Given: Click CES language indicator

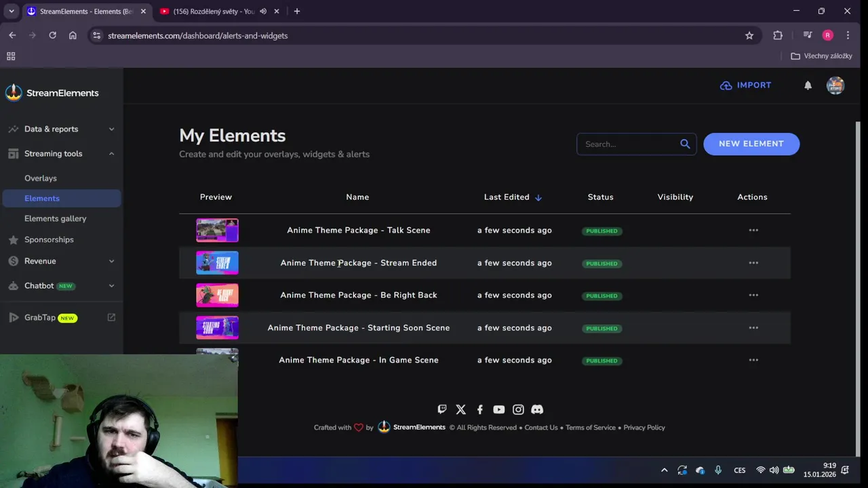Looking at the screenshot, I should pyautogui.click(x=740, y=470).
